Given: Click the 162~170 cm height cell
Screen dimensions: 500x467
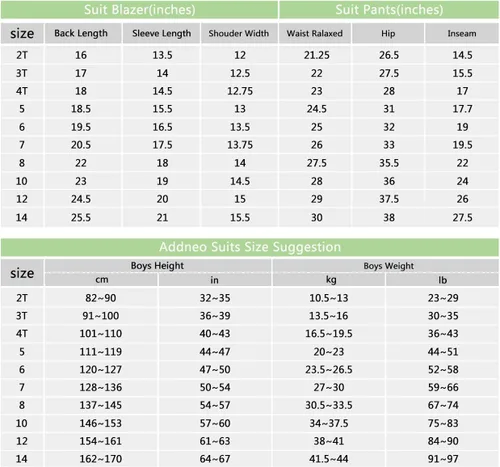Looking at the screenshot, I should [101, 459].
